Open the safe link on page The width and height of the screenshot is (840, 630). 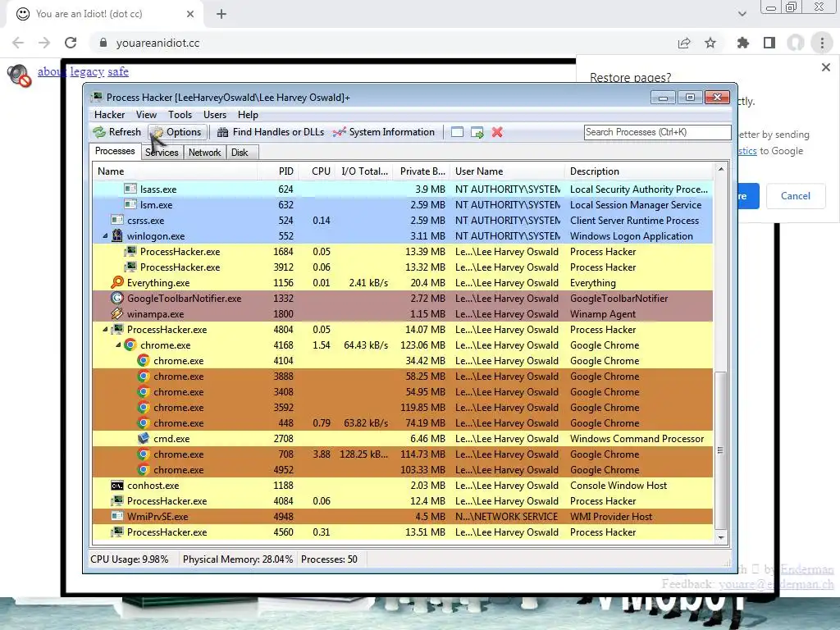[118, 72]
